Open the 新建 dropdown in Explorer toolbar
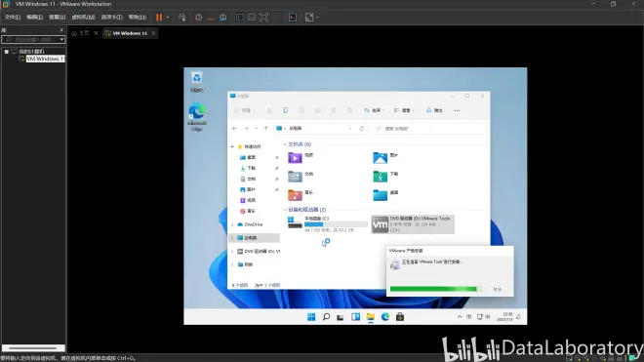 pos(244,110)
